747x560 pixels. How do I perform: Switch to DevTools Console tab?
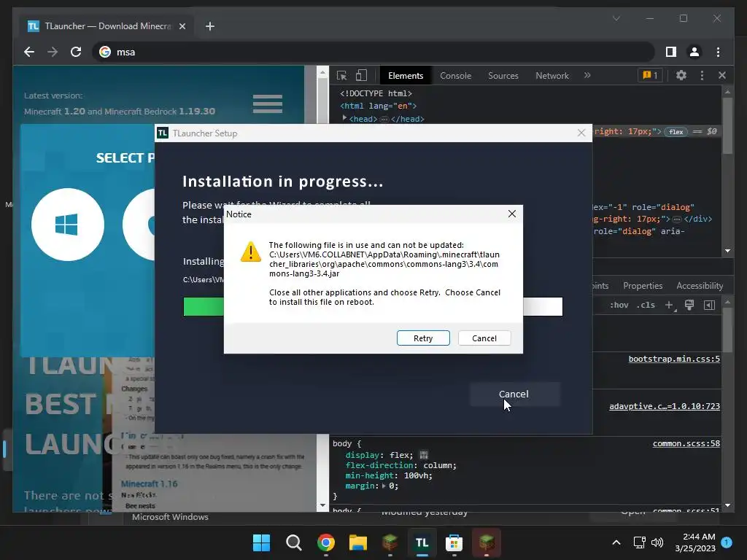455,76
